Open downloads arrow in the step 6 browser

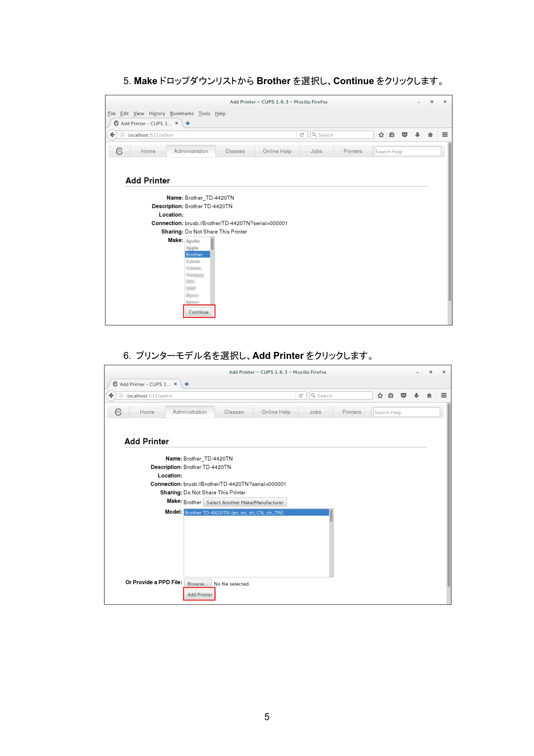tap(417, 396)
